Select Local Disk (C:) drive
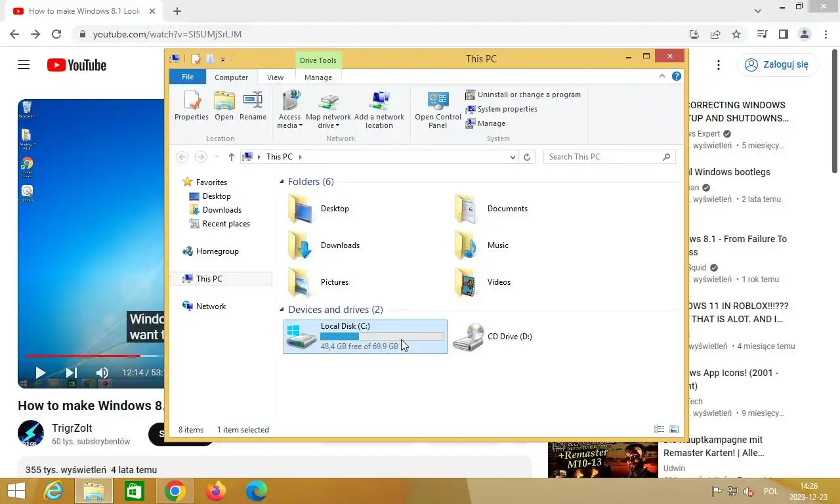Image resolution: width=840 pixels, height=504 pixels. coord(366,337)
